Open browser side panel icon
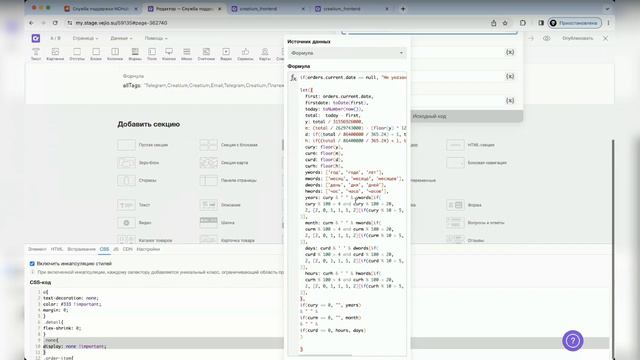Viewport: 640px width, 360px height. pos(541,23)
